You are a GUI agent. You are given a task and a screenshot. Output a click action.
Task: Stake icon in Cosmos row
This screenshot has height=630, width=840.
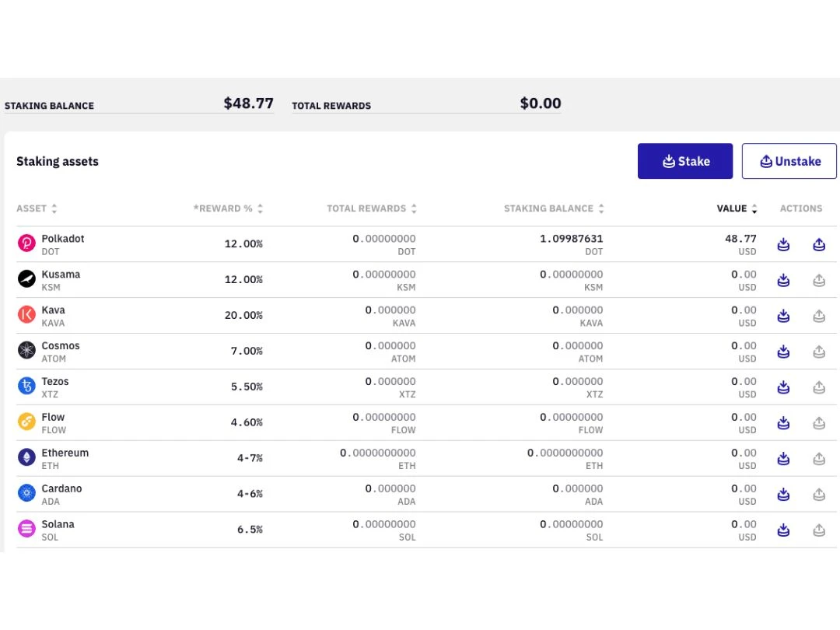click(783, 352)
